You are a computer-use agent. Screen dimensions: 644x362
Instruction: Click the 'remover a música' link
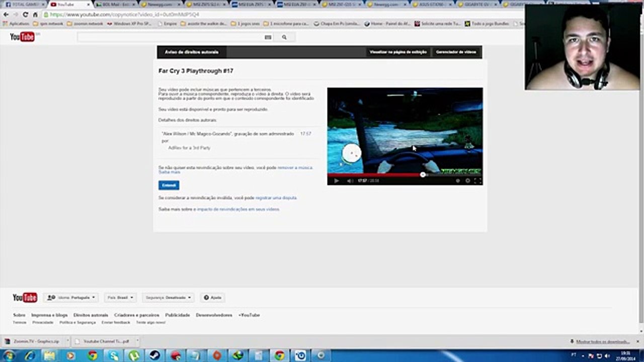click(295, 167)
